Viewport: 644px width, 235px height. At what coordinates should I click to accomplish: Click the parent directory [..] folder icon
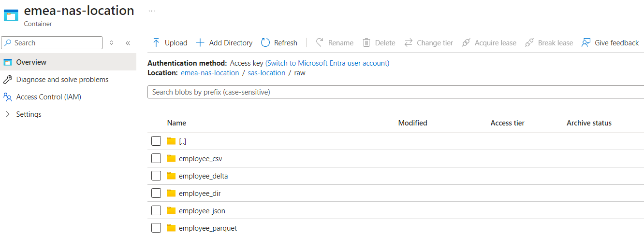pos(171,141)
